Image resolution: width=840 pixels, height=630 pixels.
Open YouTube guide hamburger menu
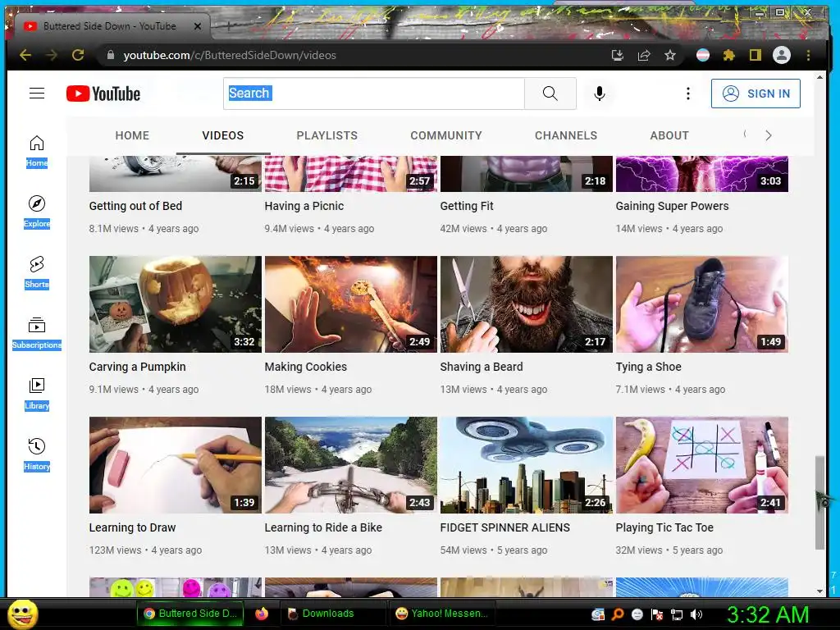coord(36,94)
